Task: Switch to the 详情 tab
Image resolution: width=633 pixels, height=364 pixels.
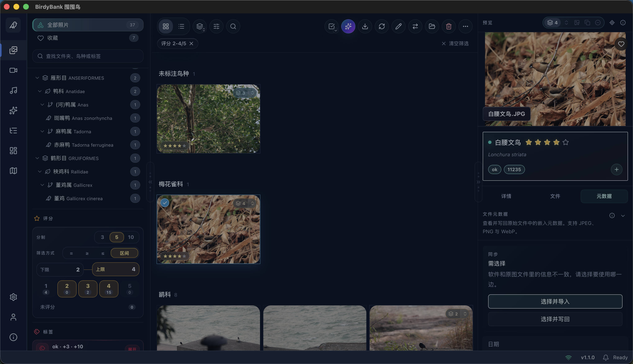Action: [506, 196]
